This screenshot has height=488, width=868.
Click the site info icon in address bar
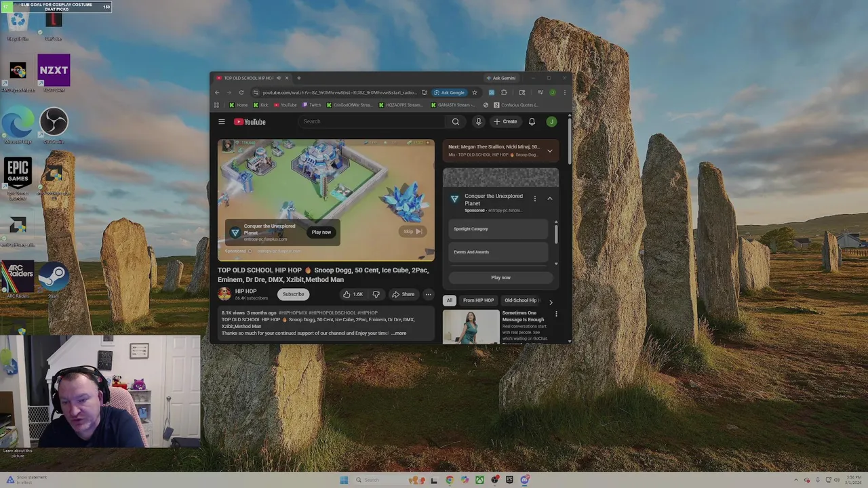[256, 93]
